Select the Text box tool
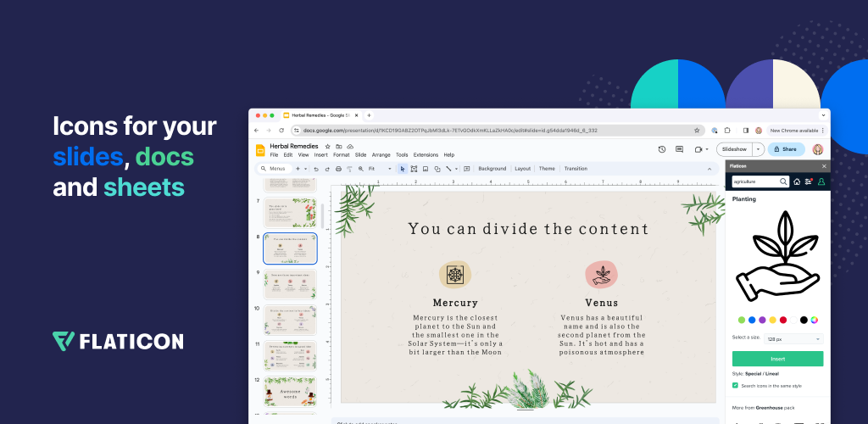The image size is (868, 424). (x=414, y=169)
